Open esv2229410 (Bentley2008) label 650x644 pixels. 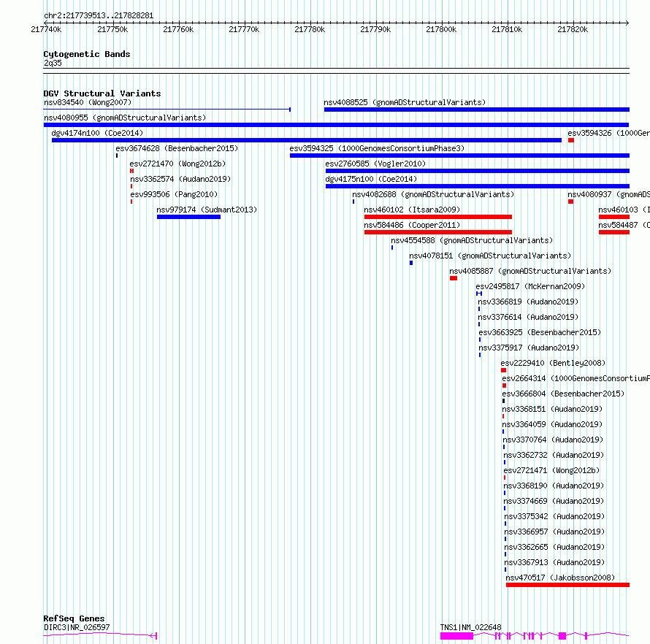click(x=553, y=363)
